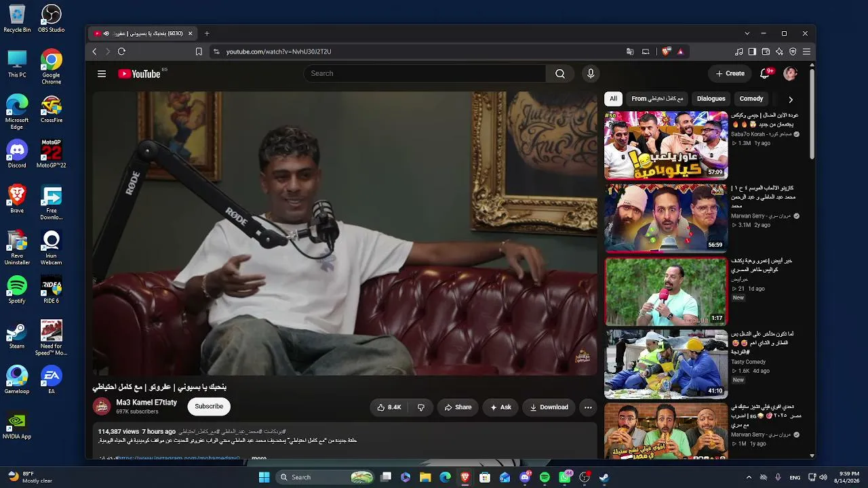Image resolution: width=868 pixels, height=488 pixels.
Task: Open the 56:59 Marwan Serry video thumbnail
Action: (666, 218)
